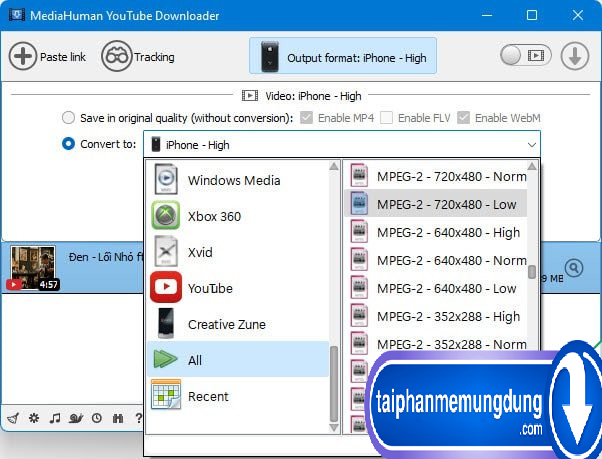This screenshot has width=602, height=459.
Task: Toggle the Enable FLV checkbox
Action: (x=386, y=118)
